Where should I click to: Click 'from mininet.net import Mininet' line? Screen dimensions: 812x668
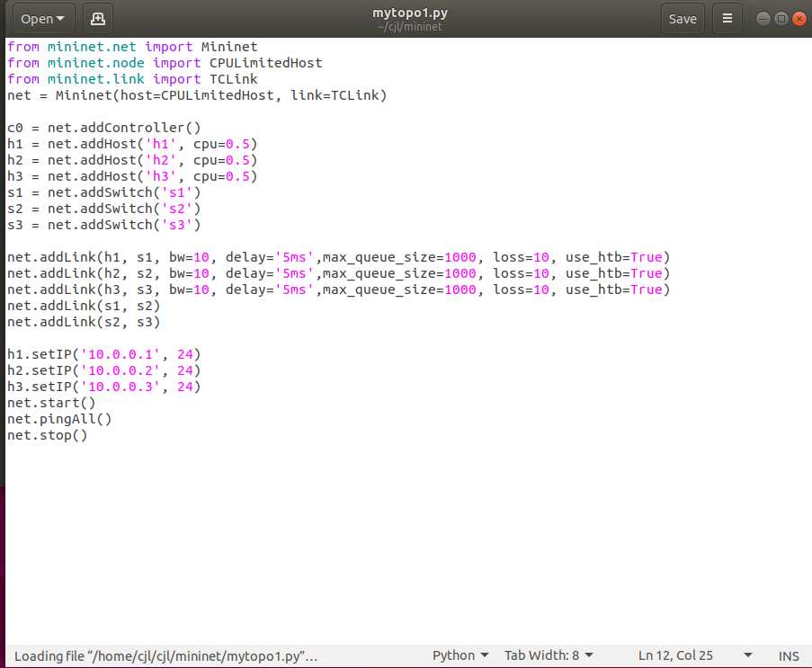pyautogui.click(x=132, y=47)
